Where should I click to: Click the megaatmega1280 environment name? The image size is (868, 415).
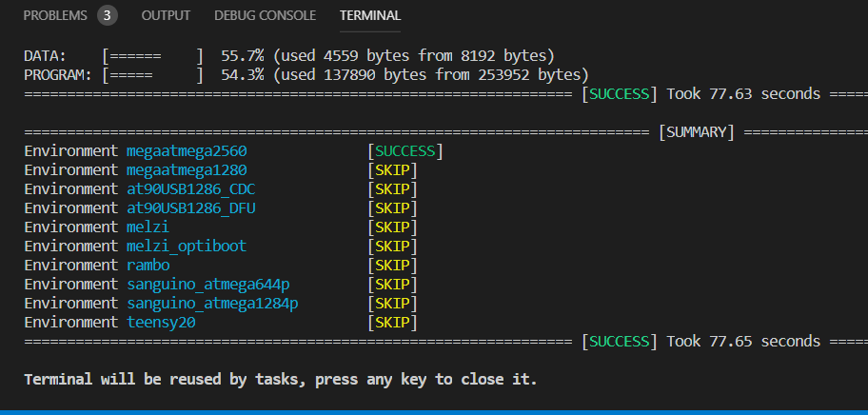(x=187, y=170)
